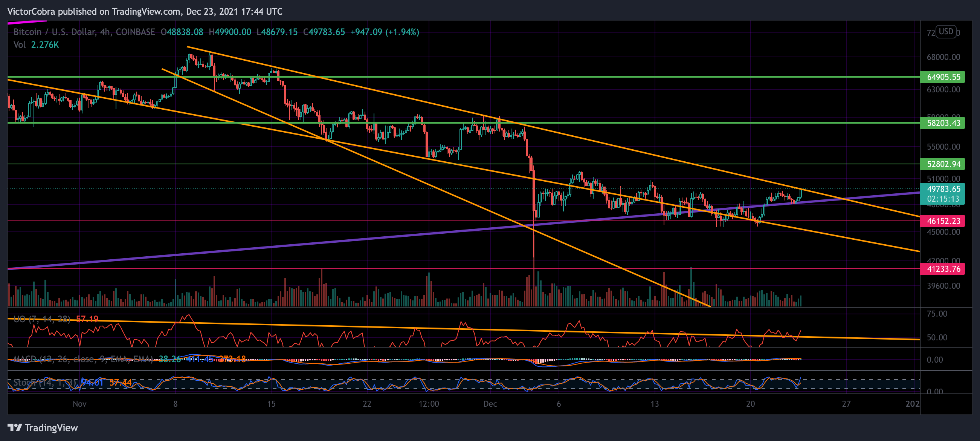This screenshot has width=980, height=441.
Task: Click the 68000.00 price axis label
Action: tap(943, 57)
